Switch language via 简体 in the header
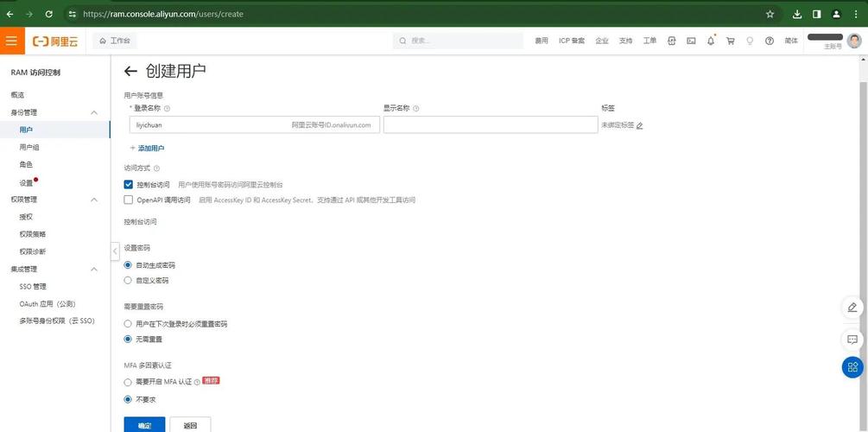Screen dimensions: 868x432 (x=791, y=41)
